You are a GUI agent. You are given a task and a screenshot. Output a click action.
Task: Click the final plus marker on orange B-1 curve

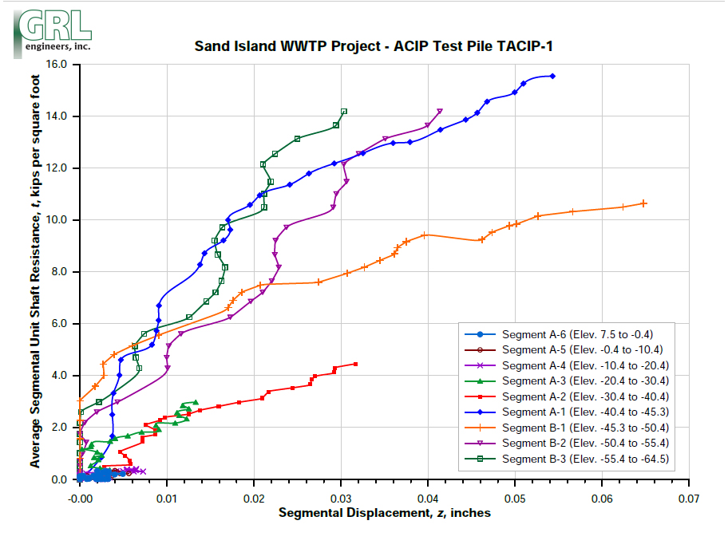click(x=643, y=203)
